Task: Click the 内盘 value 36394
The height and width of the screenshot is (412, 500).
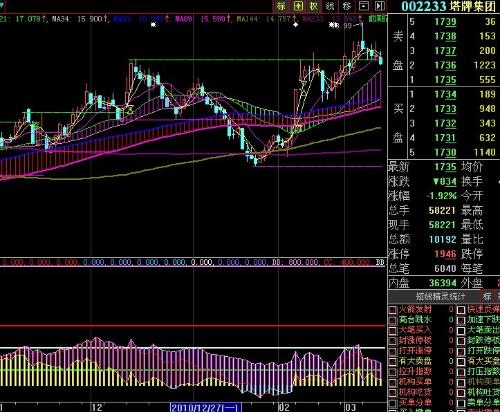Action: (x=442, y=283)
